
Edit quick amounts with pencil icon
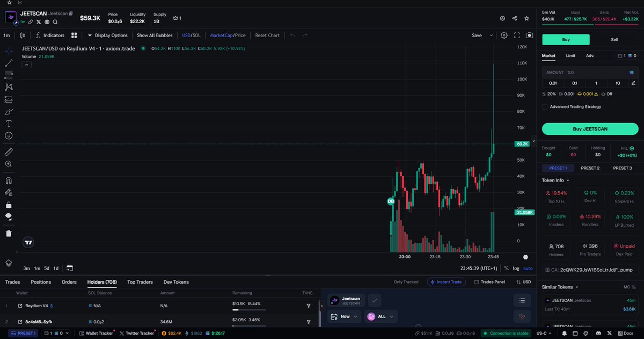633,83
